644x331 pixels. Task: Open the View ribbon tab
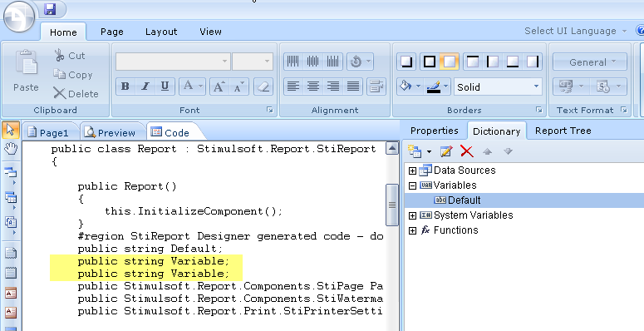point(210,32)
